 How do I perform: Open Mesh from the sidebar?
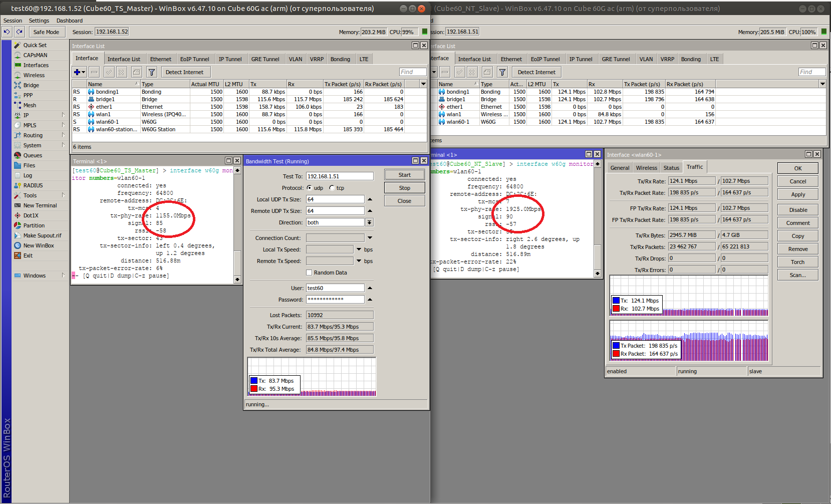click(x=30, y=105)
